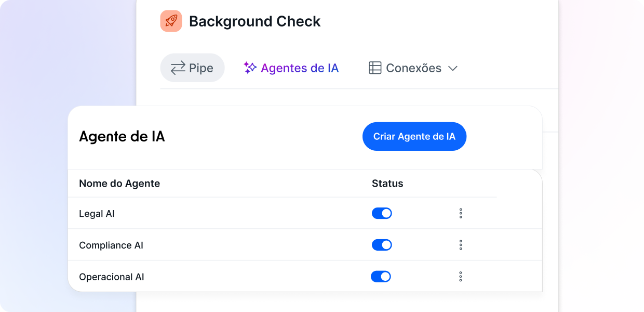Click the Nome do Agente column header

(x=119, y=184)
